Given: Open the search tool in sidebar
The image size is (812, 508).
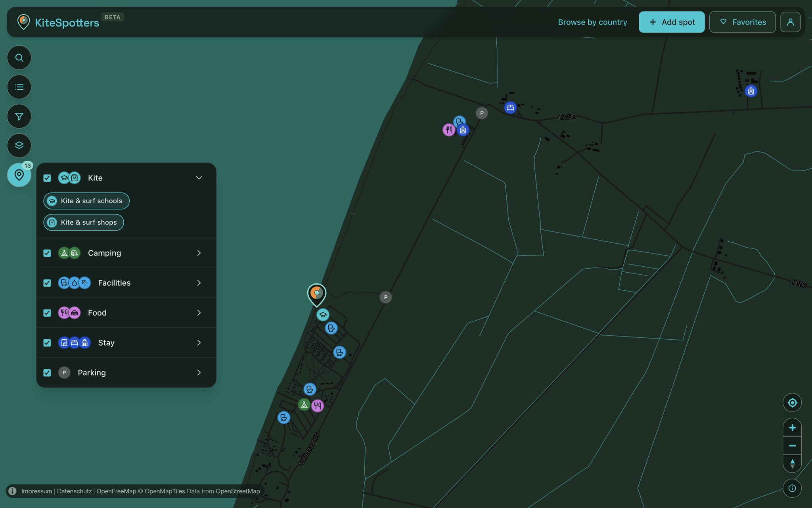Looking at the screenshot, I should [x=19, y=58].
